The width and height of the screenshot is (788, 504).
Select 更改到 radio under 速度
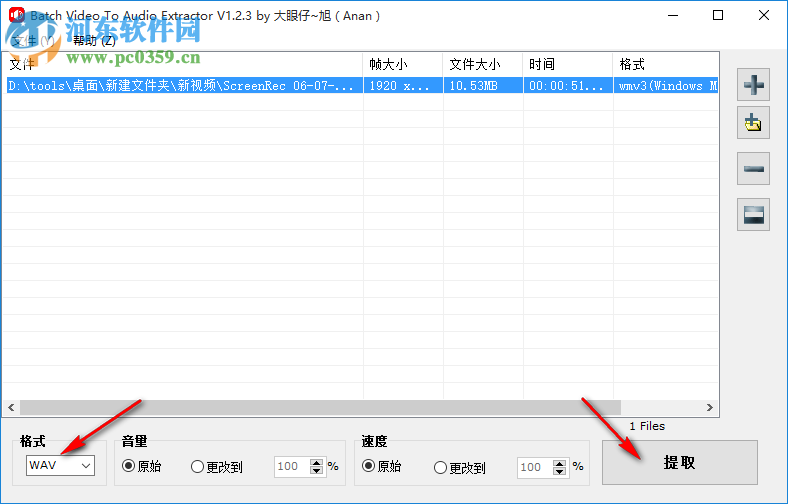coord(459,468)
